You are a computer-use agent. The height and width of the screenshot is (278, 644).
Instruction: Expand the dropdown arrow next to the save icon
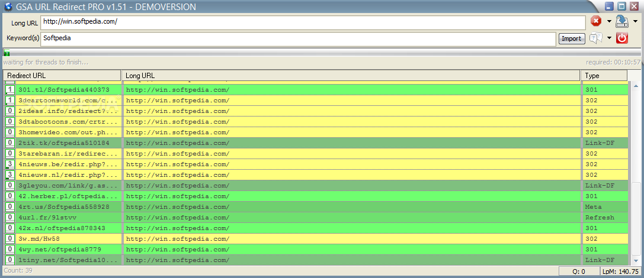(635, 22)
